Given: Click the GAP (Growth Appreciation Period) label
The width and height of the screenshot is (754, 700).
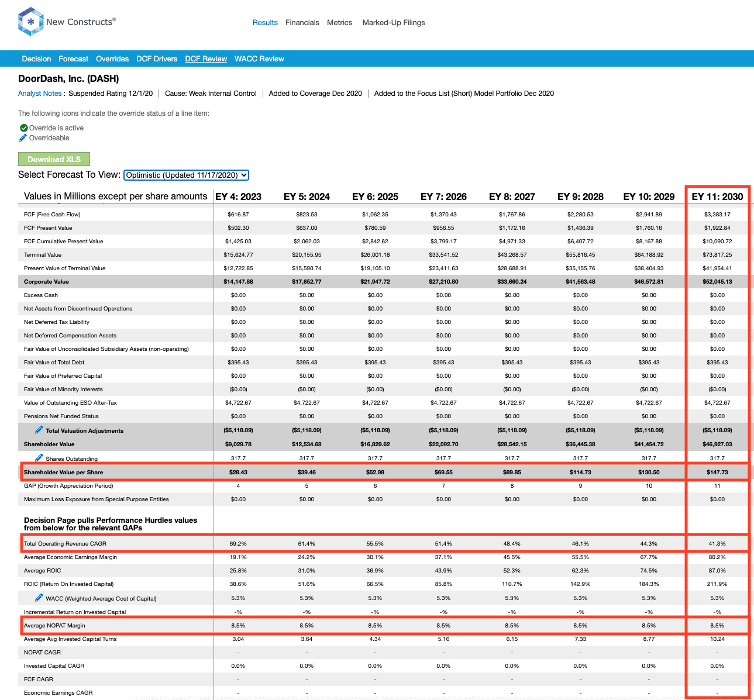Looking at the screenshot, I should click(68, 486).
